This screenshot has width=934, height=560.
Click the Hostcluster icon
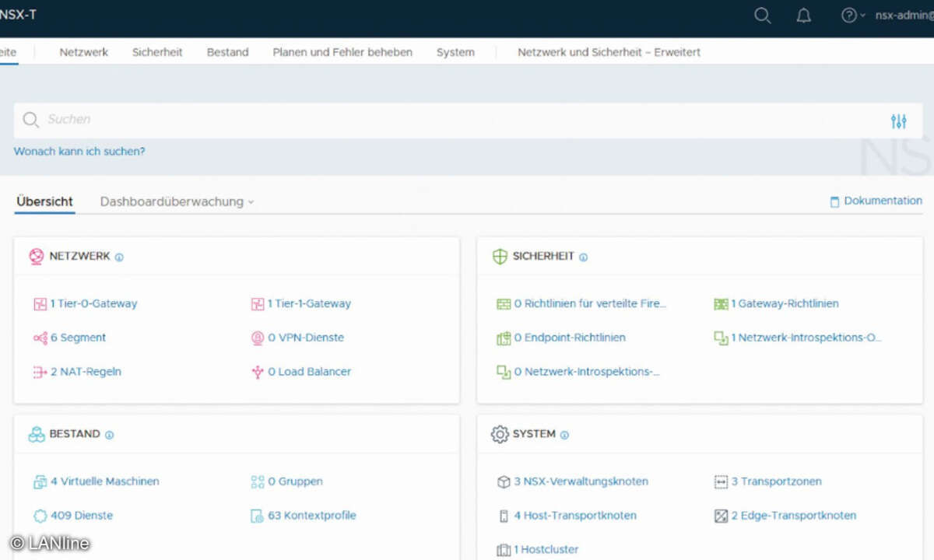tap(504, 550)
